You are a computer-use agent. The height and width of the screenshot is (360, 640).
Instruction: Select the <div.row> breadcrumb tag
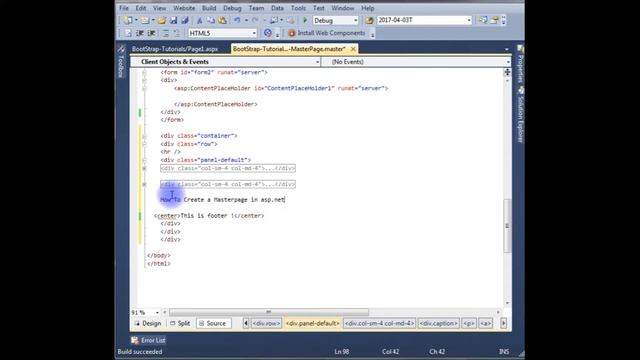coord(266,323)
